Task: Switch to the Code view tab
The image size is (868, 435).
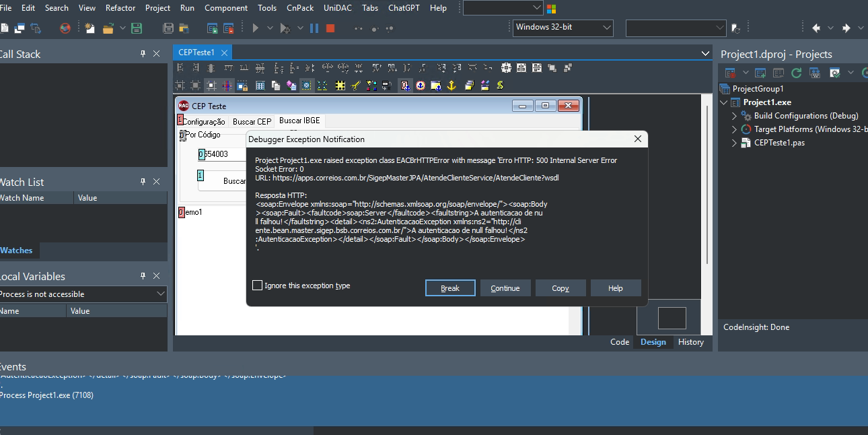Action: [620, 342]
